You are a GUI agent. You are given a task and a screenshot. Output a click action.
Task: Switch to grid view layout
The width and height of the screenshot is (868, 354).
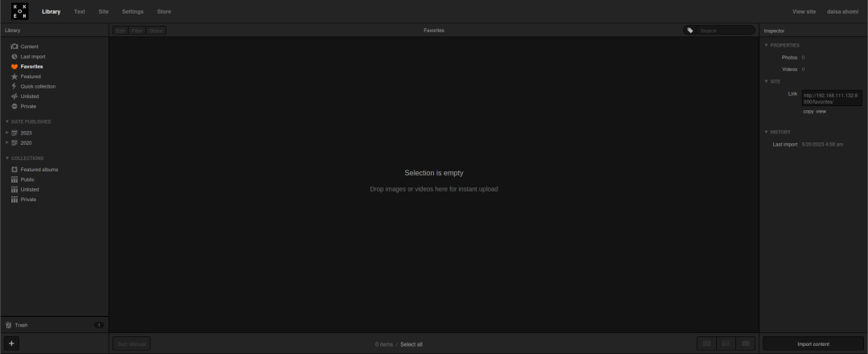pyautogui.click(x=706, y=344)
